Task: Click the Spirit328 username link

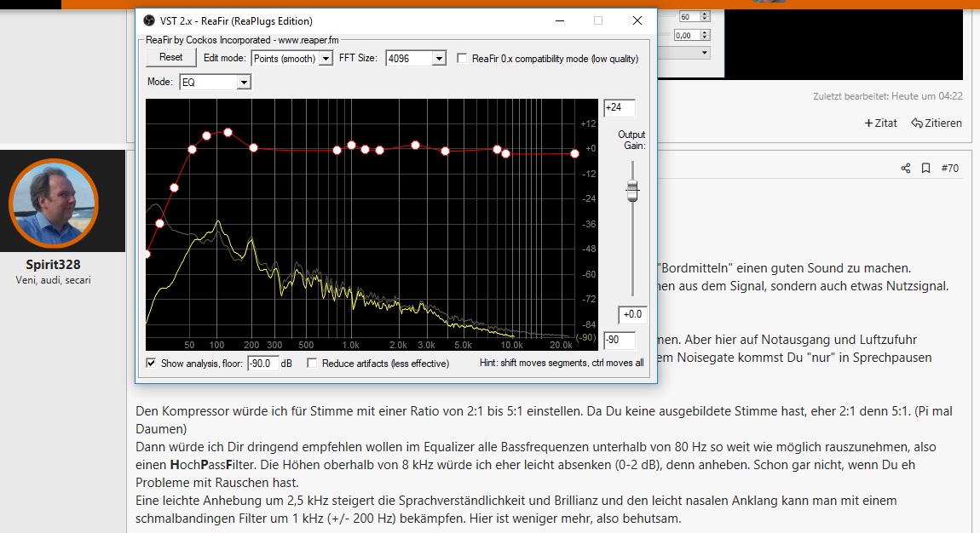Action: click(53, 265)
